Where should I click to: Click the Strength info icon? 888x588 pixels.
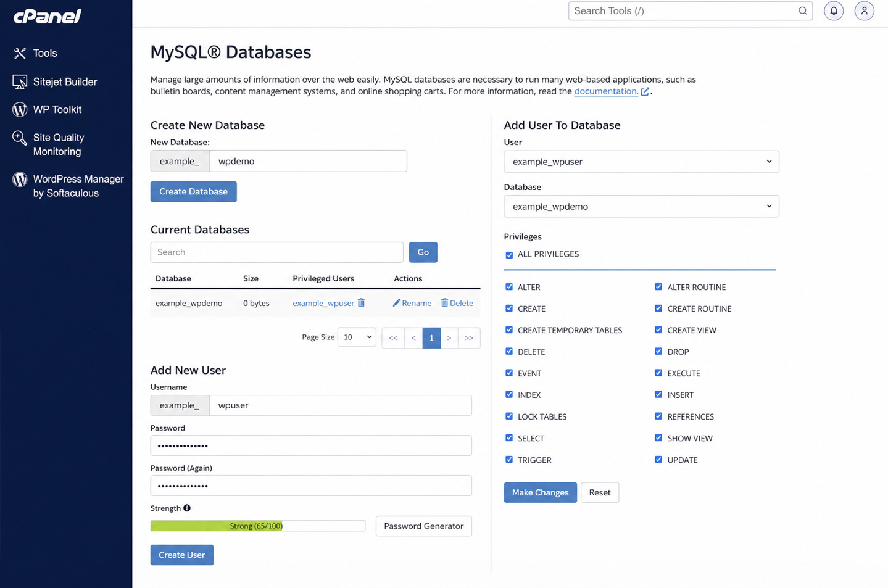coord(187,508)
